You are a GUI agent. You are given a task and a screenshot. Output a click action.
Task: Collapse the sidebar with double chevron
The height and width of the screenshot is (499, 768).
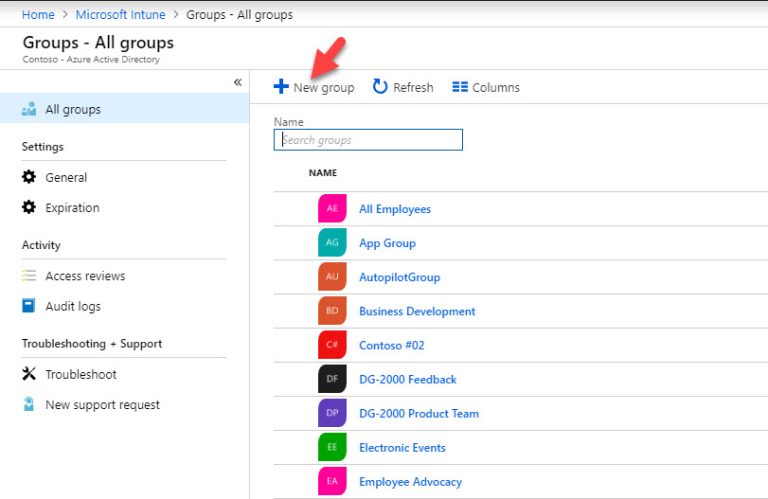(237, 82)
